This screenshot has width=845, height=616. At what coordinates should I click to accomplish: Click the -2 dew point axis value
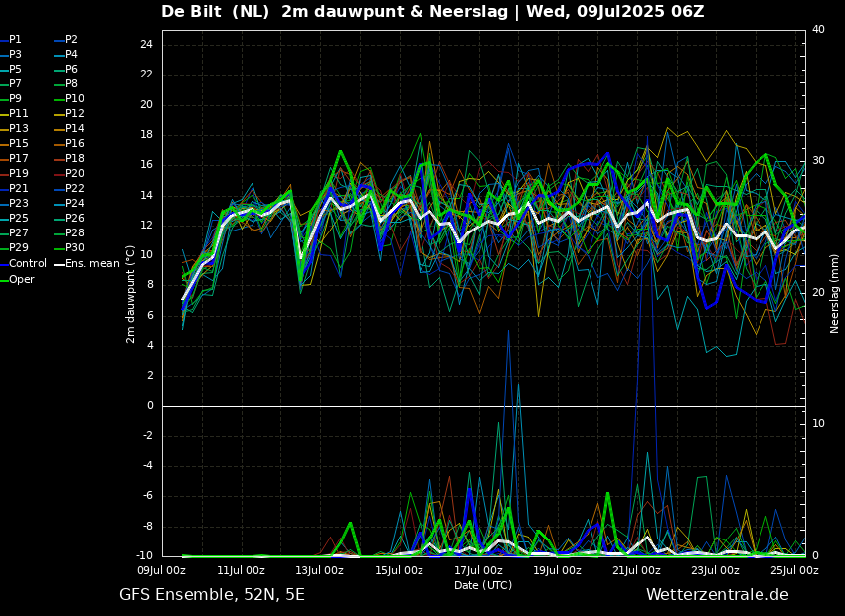point(148,435)
